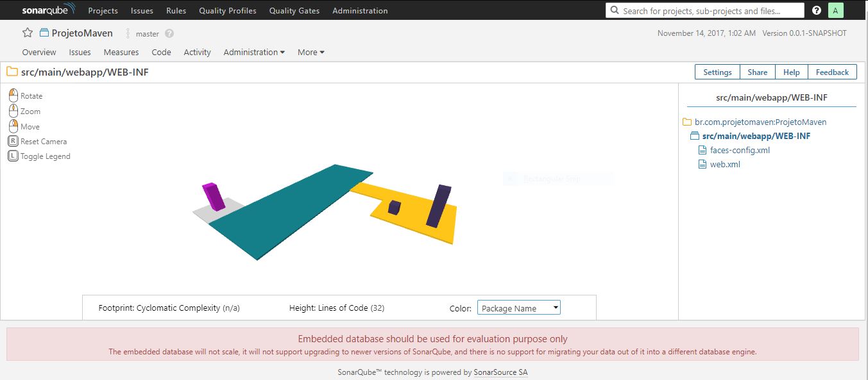
Task: Click the Rotate mouse icon
Action: point(13,95)
